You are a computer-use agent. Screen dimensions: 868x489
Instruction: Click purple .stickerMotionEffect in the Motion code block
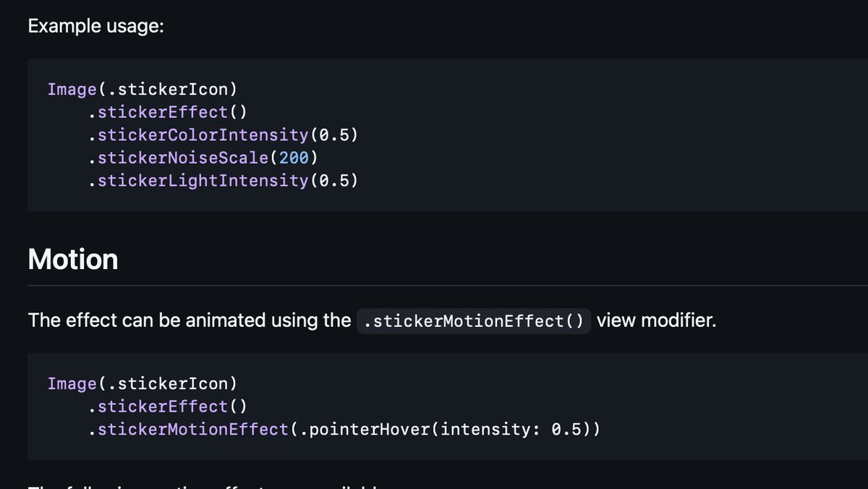click(189, 430)
